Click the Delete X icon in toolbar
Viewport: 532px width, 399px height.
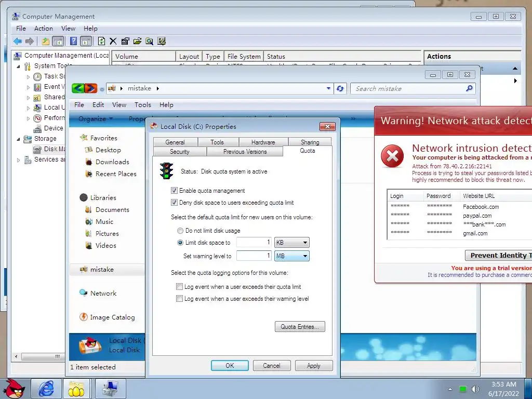click(x=113, y=42)
